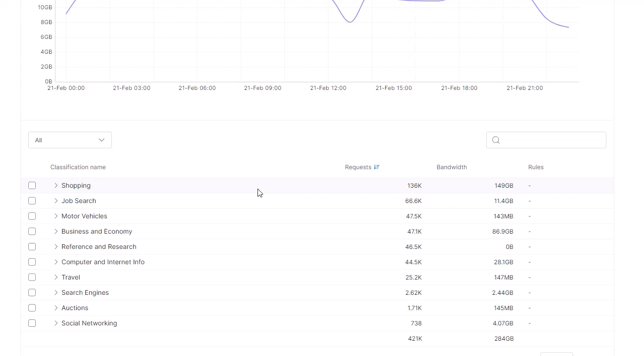The image size is (644, 356).
Task: Click the 136K requests value
Action: click(414, 185)
